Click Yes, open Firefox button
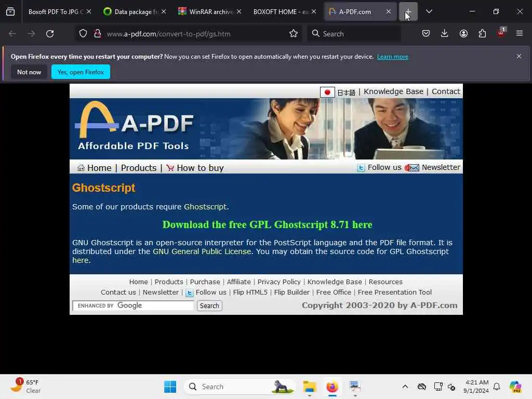 click(x=81, y=72)
